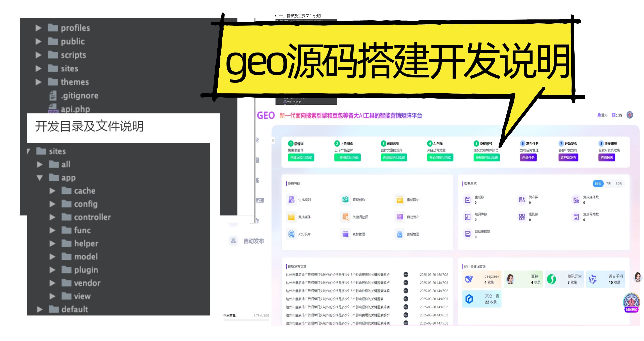This screenshot has height=341, width=644.
Task: Click the 生成规则 quick navigation icon
Action: pyautogui.click(x=291, y=200)
